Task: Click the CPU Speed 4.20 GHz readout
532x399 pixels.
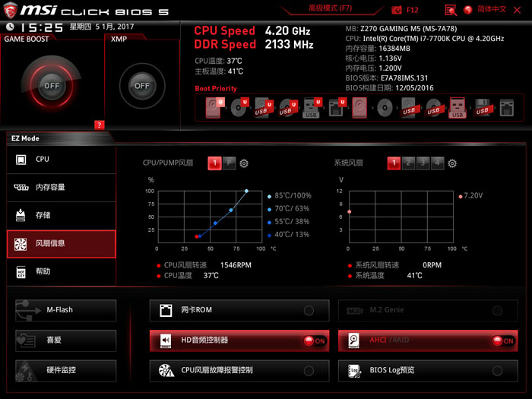Action: [x=252, y=31]
